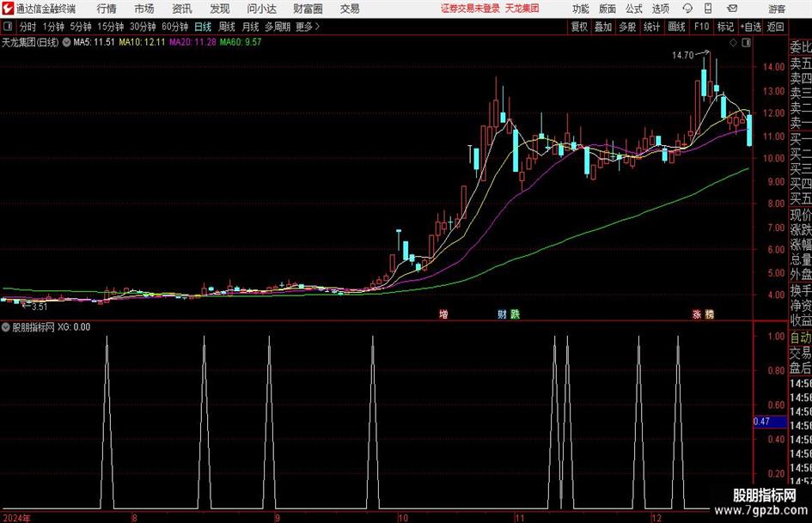This screenshot has width=812, height=523.
Task: Click the 标记 mark button
Action: click(x=725, y=27)
